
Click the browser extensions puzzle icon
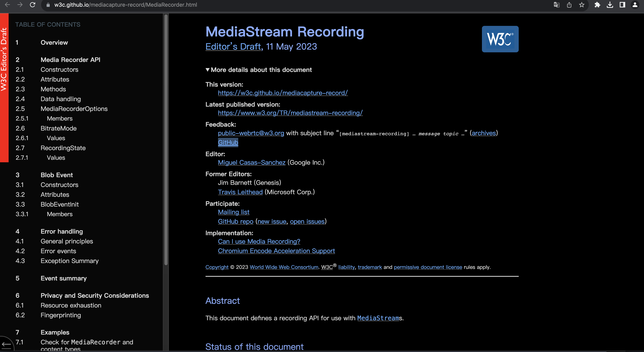pyautogui.click(x=598, y=5)
